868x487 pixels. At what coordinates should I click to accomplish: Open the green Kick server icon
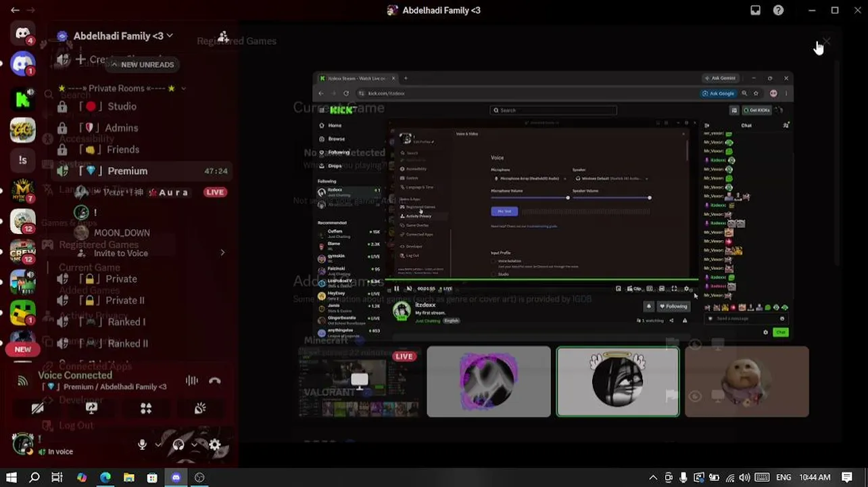[x=22, y=99]
